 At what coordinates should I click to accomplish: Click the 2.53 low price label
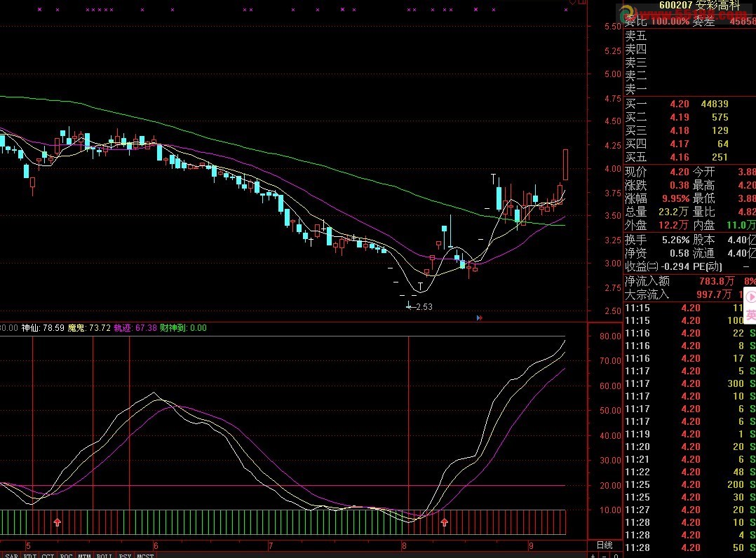(424, 306)
